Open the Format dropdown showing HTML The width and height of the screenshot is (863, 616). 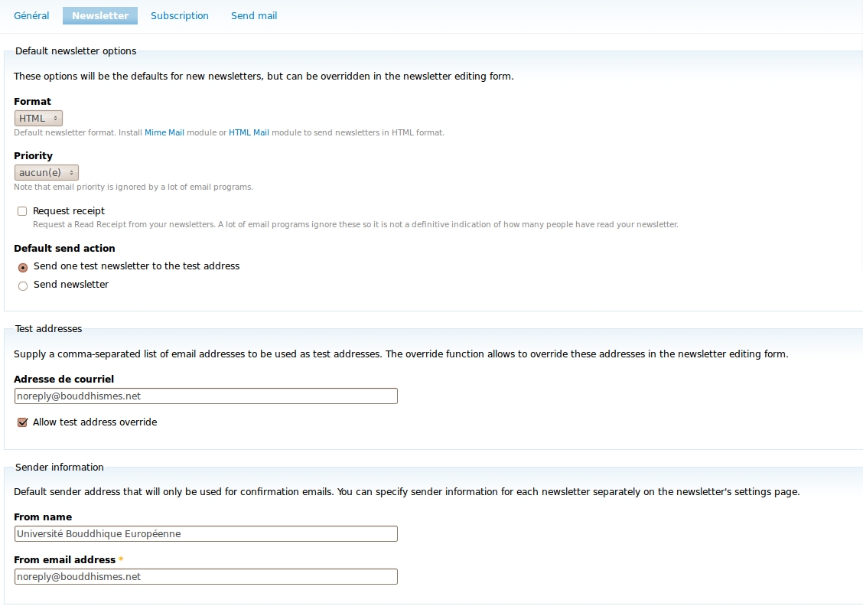point(38,118)
